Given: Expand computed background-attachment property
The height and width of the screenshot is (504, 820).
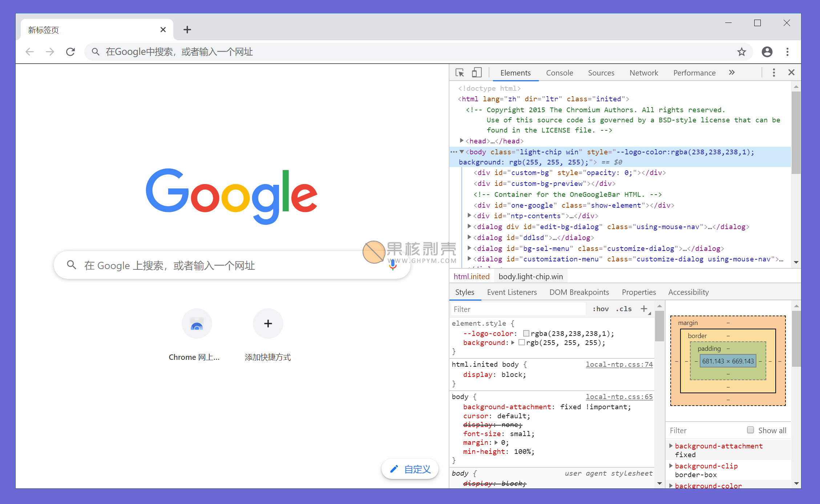Looking at the screenshot, I should (x=671, y=446).
